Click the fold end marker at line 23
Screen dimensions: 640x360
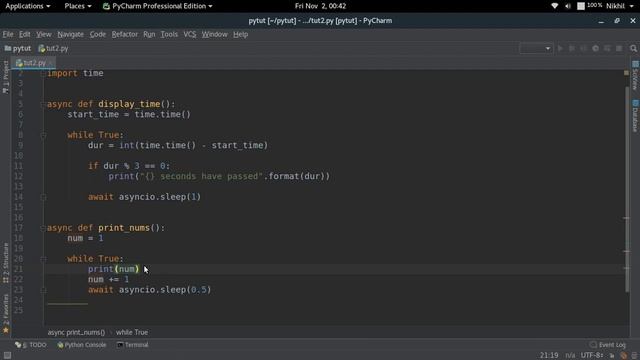point(43,290)
